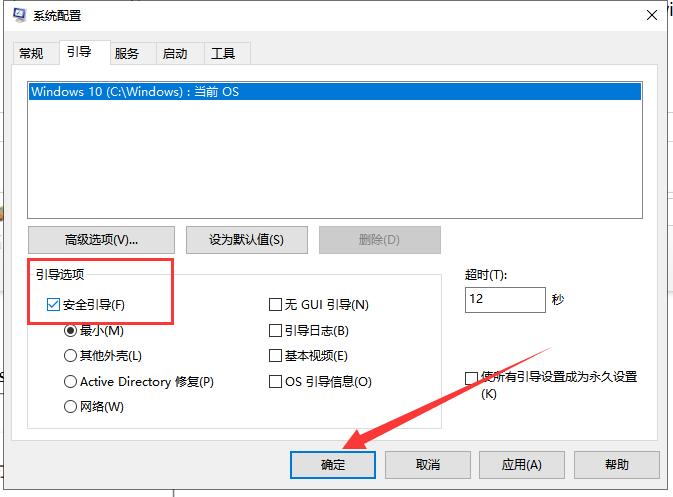Check the 引导日志 option
Viewport: 673px width, 497px height.
(276, 331)
